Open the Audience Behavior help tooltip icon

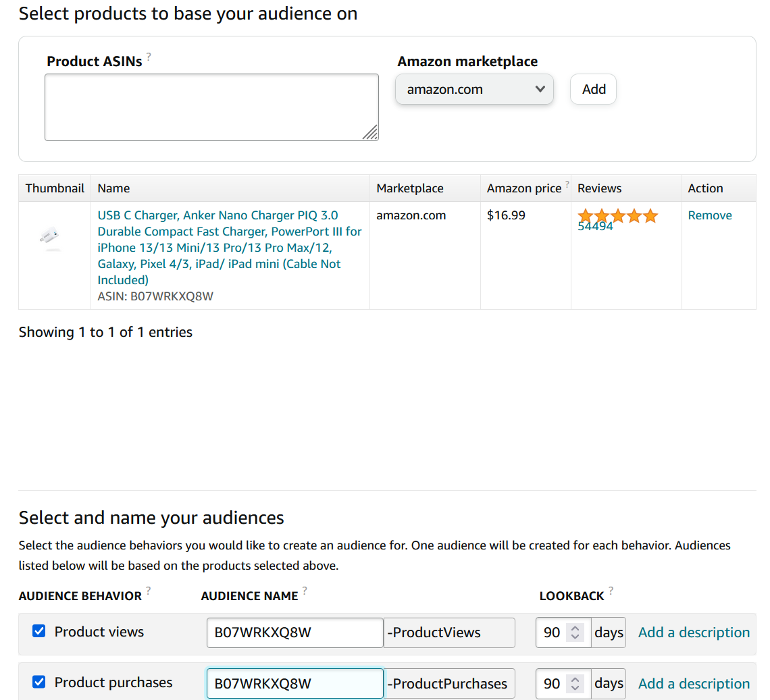click(x=149, y=592)
